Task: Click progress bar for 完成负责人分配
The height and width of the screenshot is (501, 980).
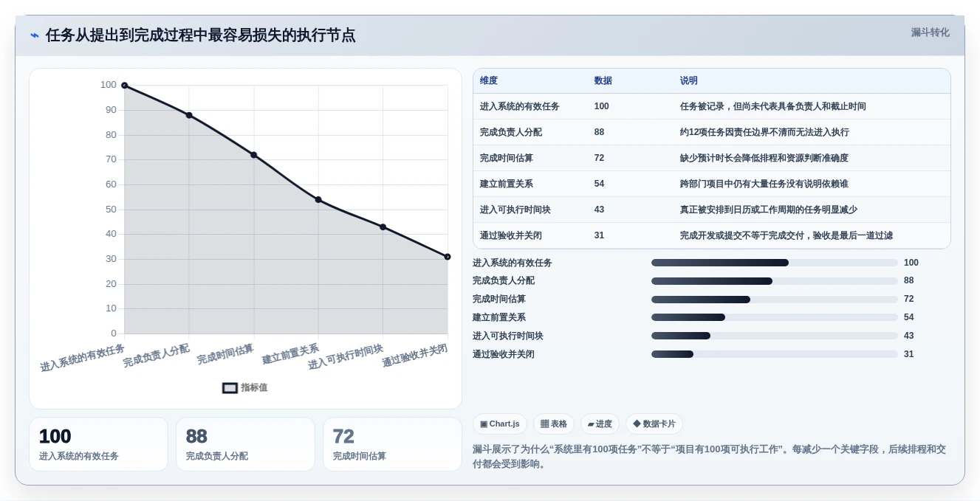Action: (x=775, y=281)
